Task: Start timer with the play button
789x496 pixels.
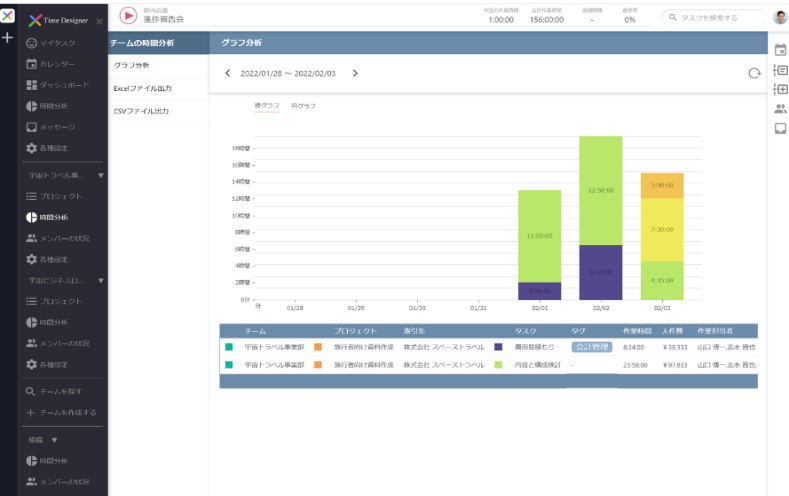Action: pos(128,16)
